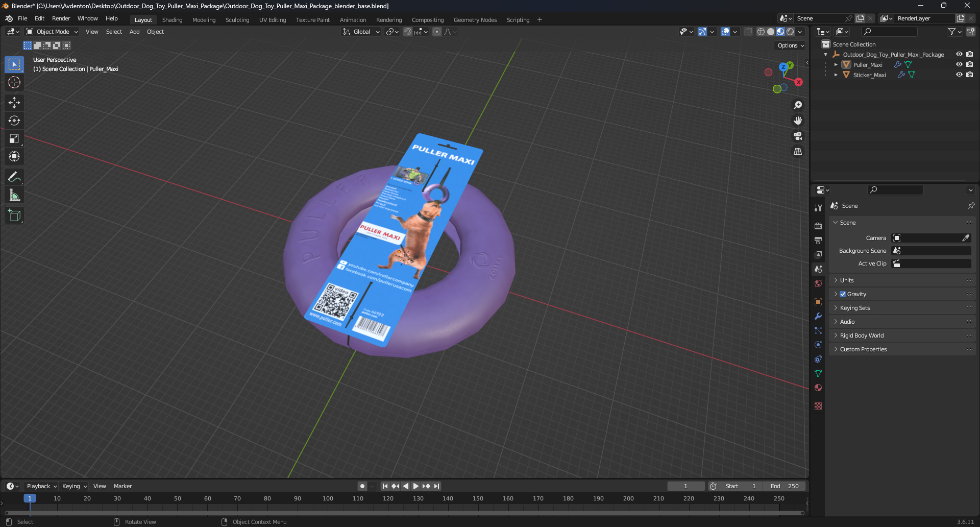Disable Sticker_Maxi in renders camera icon

pyautogui.click(x=969, y=75)
